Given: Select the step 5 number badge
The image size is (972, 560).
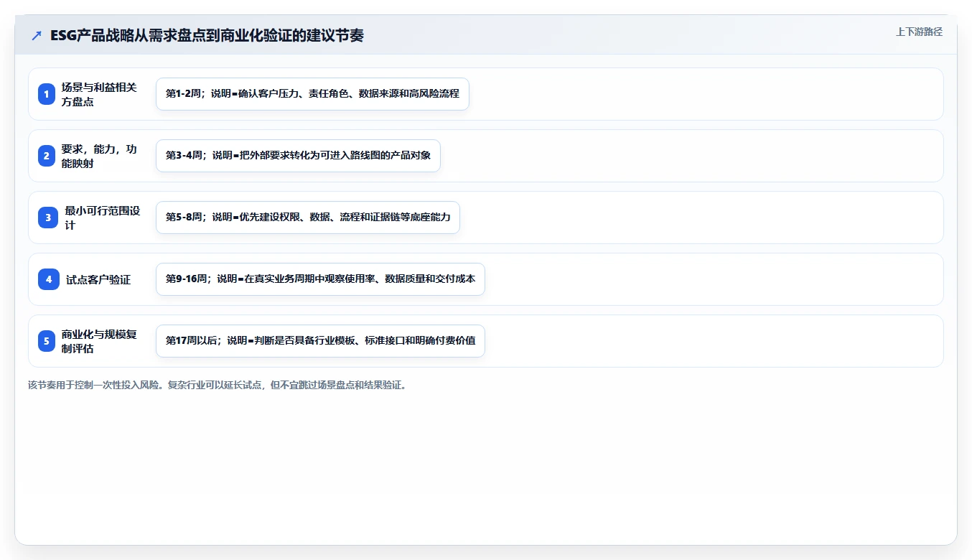Looking at the screenshot, I should [47, 341].
